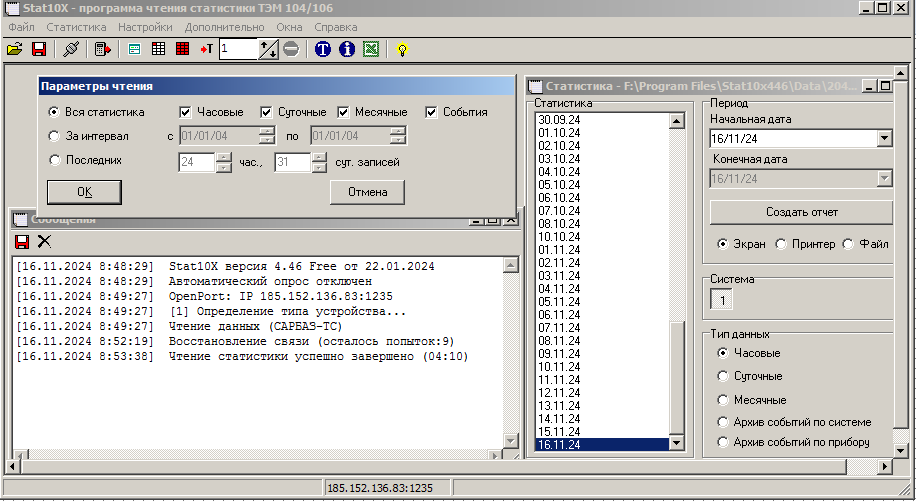916x502 pixels.
Task: Open the blue info circle icon
Action: pos(347,48)
